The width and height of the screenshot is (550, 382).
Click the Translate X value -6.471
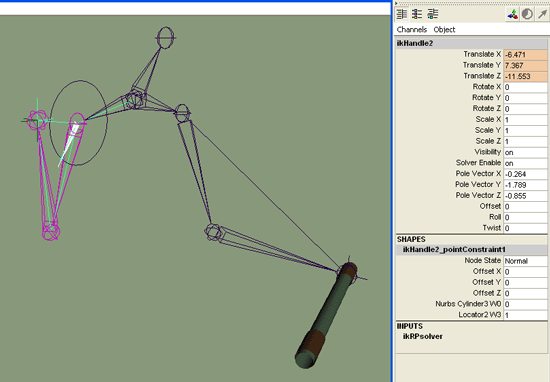coord(525,55)
